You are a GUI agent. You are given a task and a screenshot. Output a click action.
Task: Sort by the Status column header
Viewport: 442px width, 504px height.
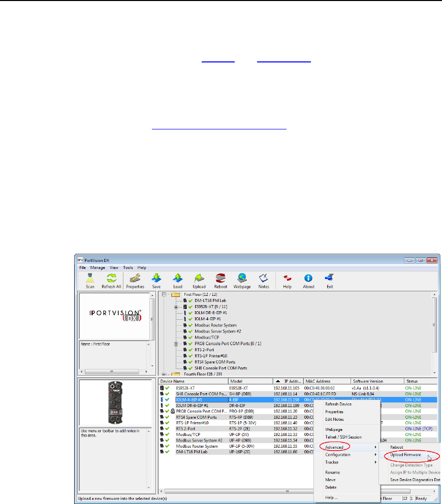pos(421,381)
